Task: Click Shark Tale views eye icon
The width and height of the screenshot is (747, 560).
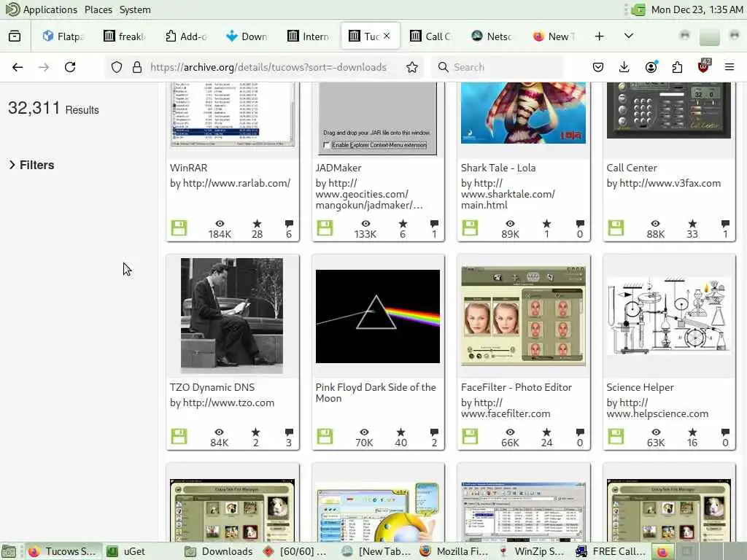Action: [x=510, y=223]
